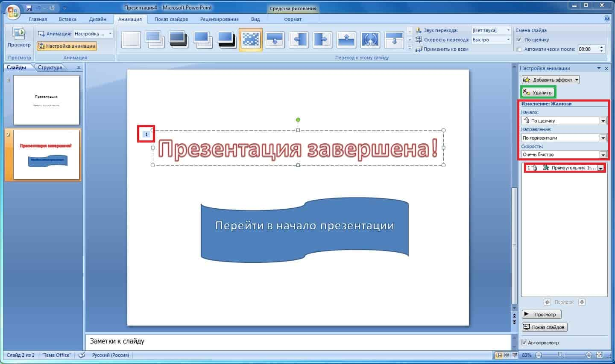Open the Скорость перехода dropdown
This screenshot has height=364, width=615.
click(x=491, y=40)
